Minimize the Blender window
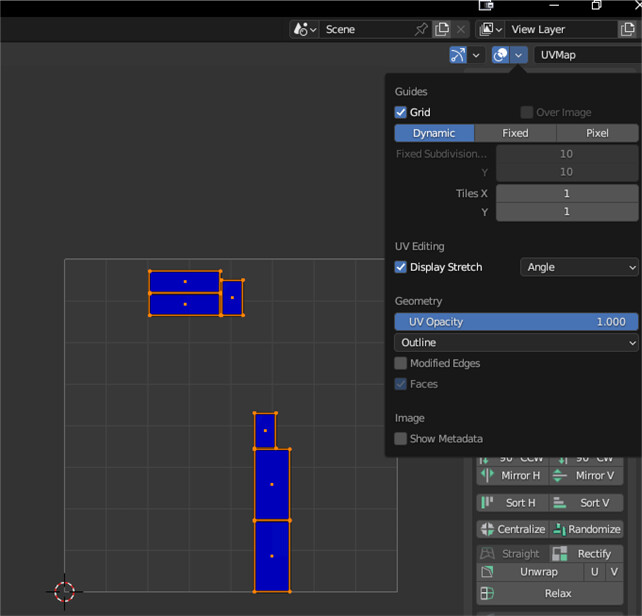 [554, 5]
